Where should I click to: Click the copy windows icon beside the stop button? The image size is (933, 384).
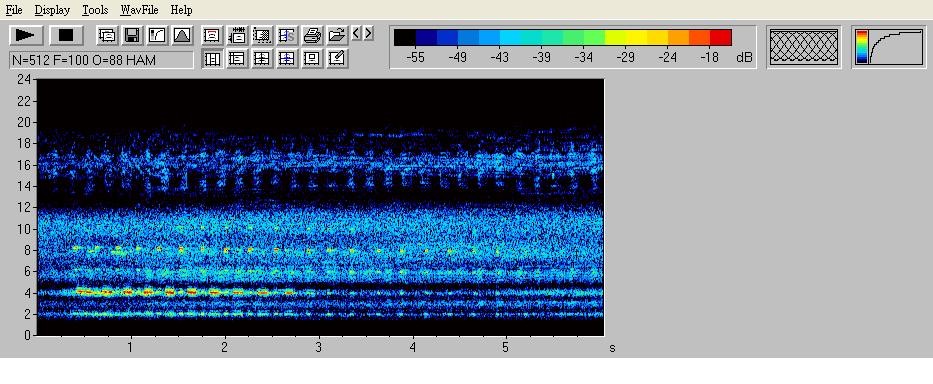pos(107,35)
